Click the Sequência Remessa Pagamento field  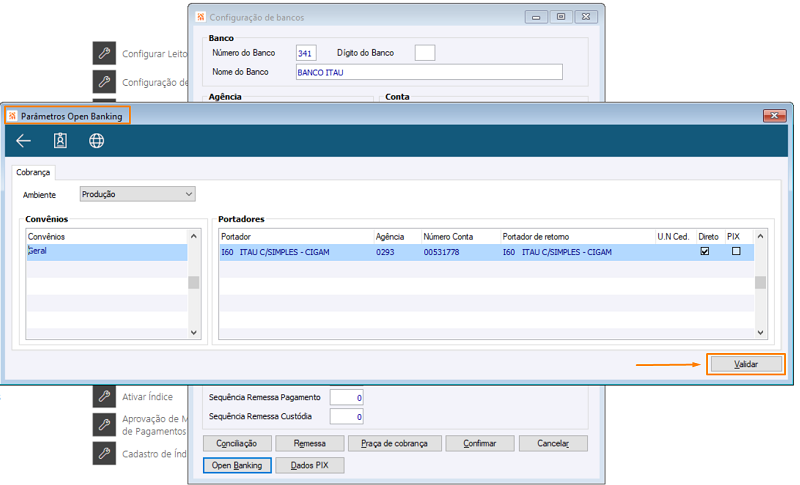pyautogui.click(x=346, y=397)
